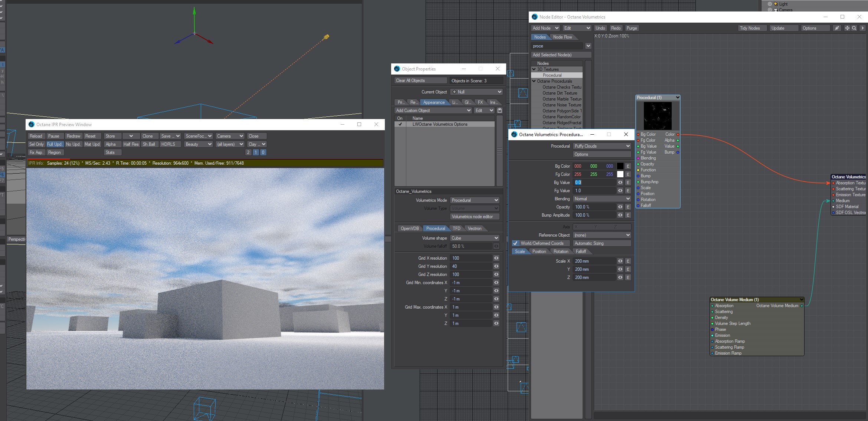The width and height of the screenshot is (868, 421).
Task: Collapse the Octane Procedurals tree group
Action: point(534,81)
